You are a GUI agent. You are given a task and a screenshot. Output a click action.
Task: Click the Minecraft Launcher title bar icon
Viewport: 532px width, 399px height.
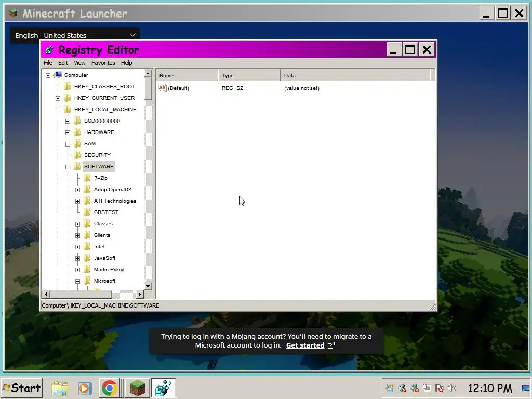click(x=13, y=13)
